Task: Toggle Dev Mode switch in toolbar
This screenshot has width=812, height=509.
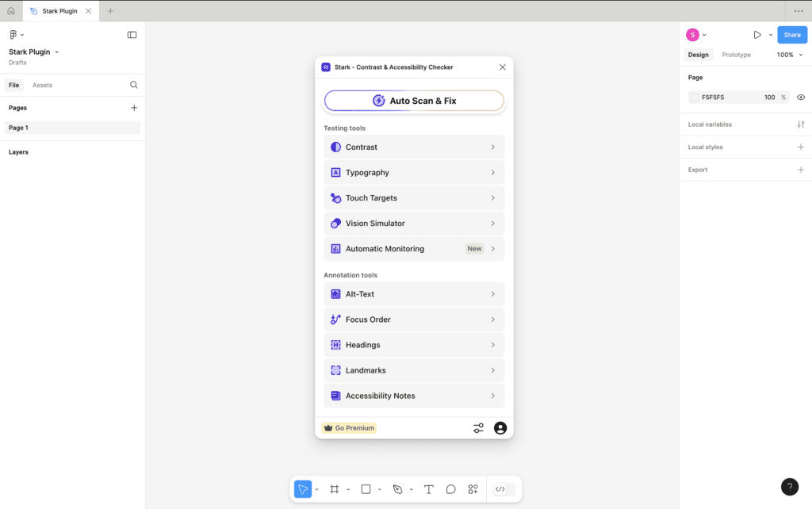Action: [x=504, y=489]
